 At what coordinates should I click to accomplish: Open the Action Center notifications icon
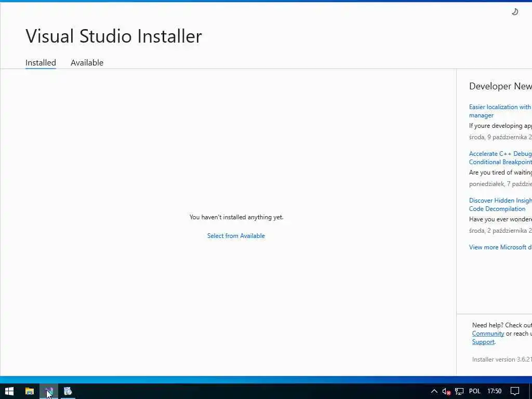[515, 392]
